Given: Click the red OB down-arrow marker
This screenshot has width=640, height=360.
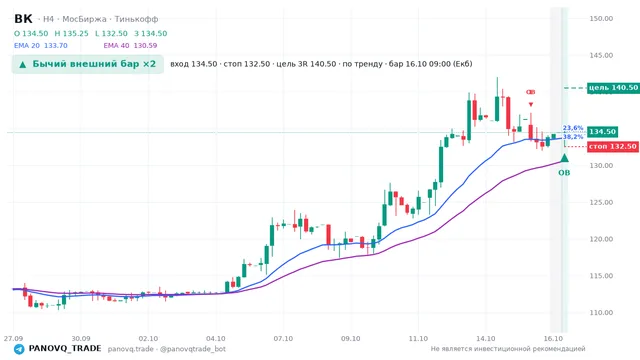Looking at the screenshot, I should [x=531, y=105].
